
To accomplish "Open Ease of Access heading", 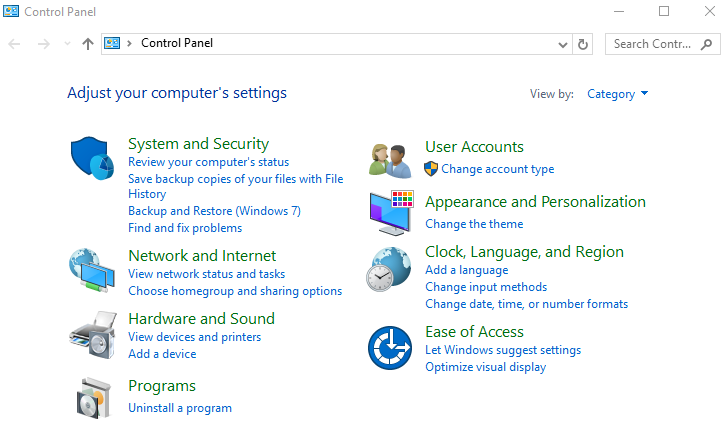I will pos(474,332).
